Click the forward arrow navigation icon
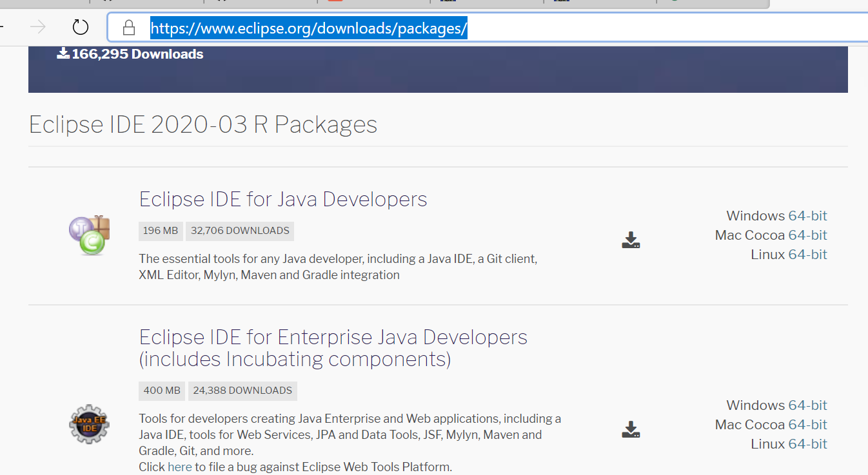The image size is (868, 475). pyautogui.click(x=39, y=27)
